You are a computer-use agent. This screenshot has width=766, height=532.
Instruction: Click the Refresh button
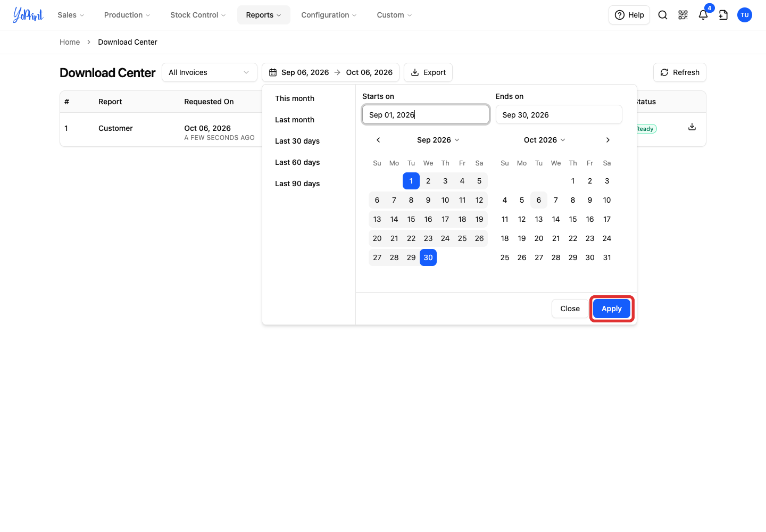(680, 72)
